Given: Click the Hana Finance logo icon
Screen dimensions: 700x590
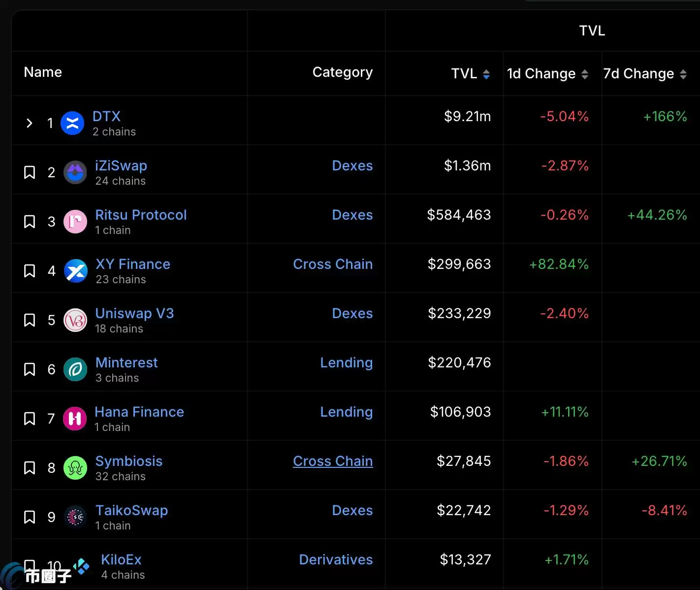Looking at the screenshot, I should (75, 419).
